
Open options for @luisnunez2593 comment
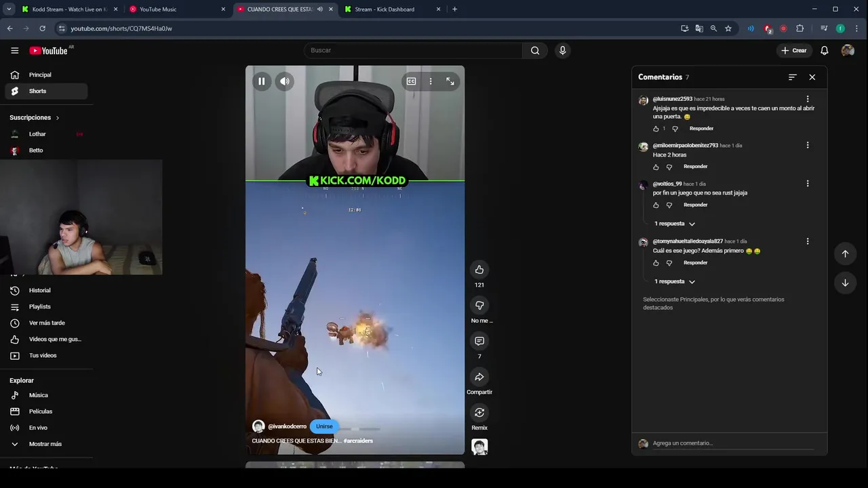[x=808, y=99]
